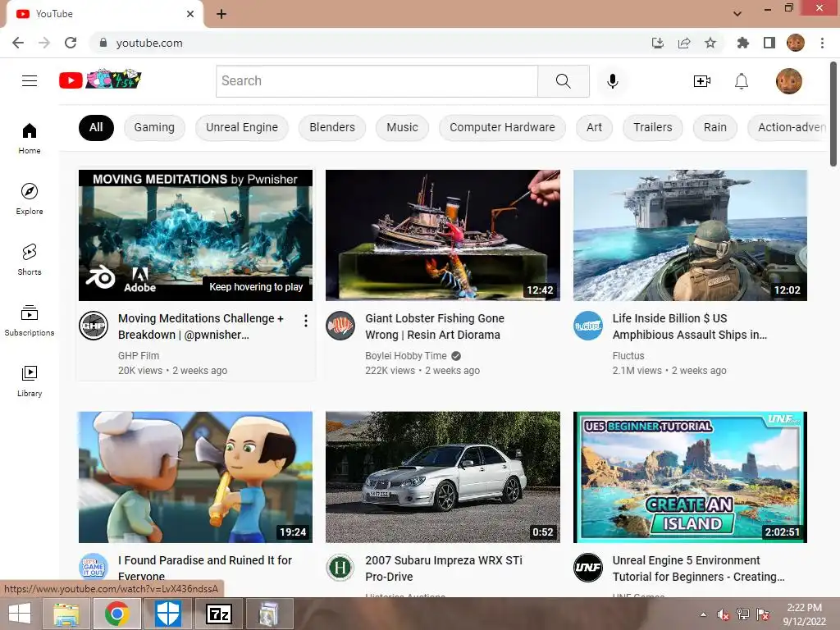Start voice search with the microphone icon

612,81
